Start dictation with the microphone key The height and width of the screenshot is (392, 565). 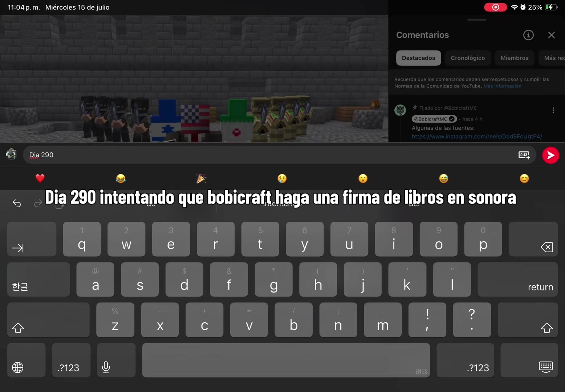(116, 360)
